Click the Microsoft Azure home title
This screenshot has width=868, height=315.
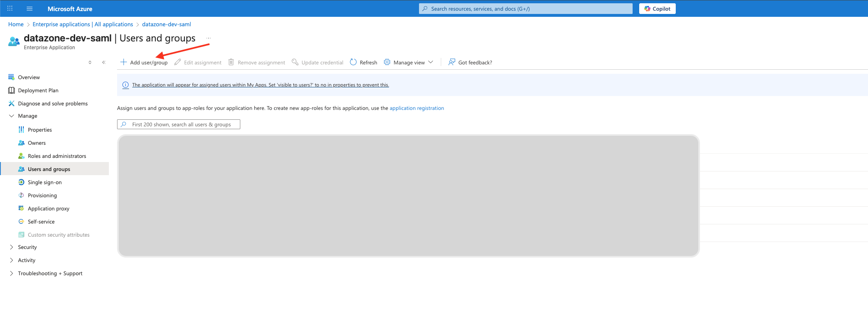(70, 9)
